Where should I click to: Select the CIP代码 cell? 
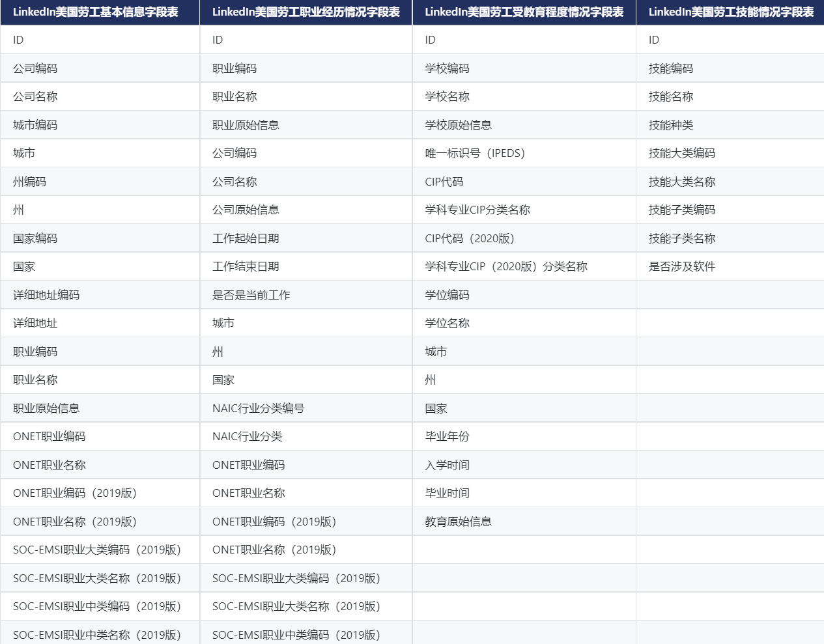524,182
